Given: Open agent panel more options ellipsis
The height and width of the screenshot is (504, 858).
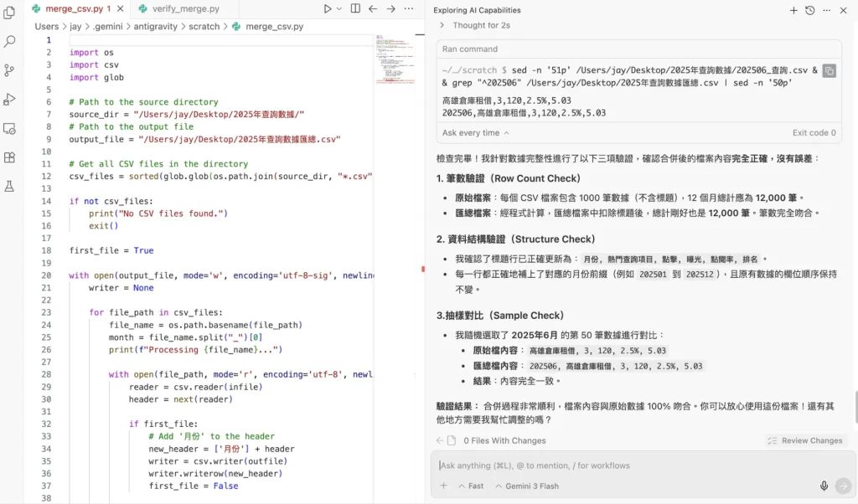Looking at the screenshot, I should coord(827,10).
